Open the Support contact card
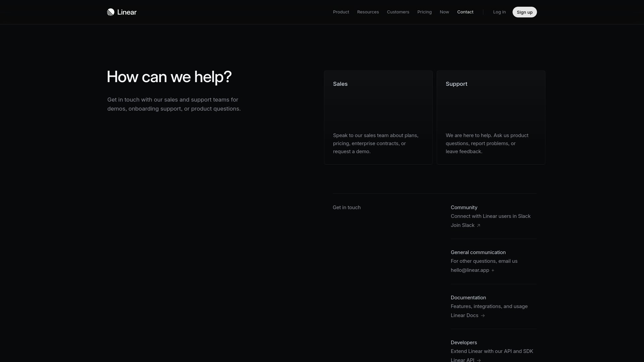Viewport: 644px width, 362px height. tap(491, 117)
